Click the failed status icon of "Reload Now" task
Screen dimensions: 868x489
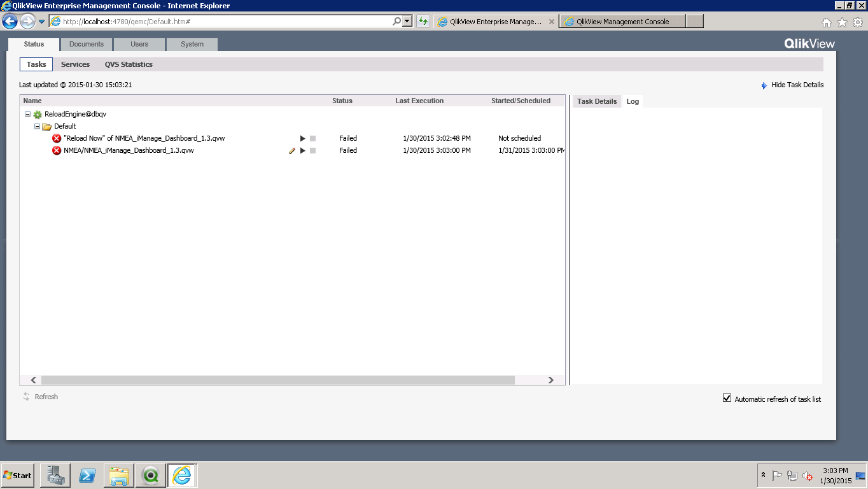[x=57, y=138]
